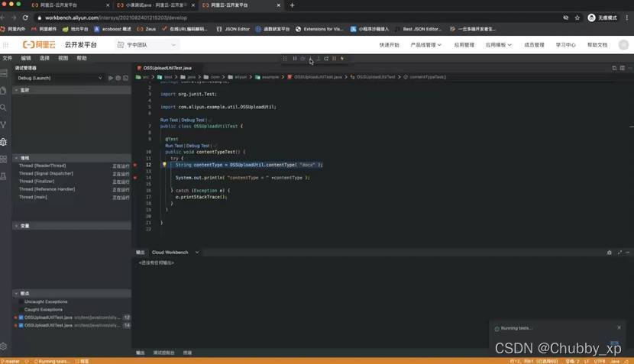Pause execution in the debug toolbar
Viewport: 634px width, 364px height.
click(295, 59)
